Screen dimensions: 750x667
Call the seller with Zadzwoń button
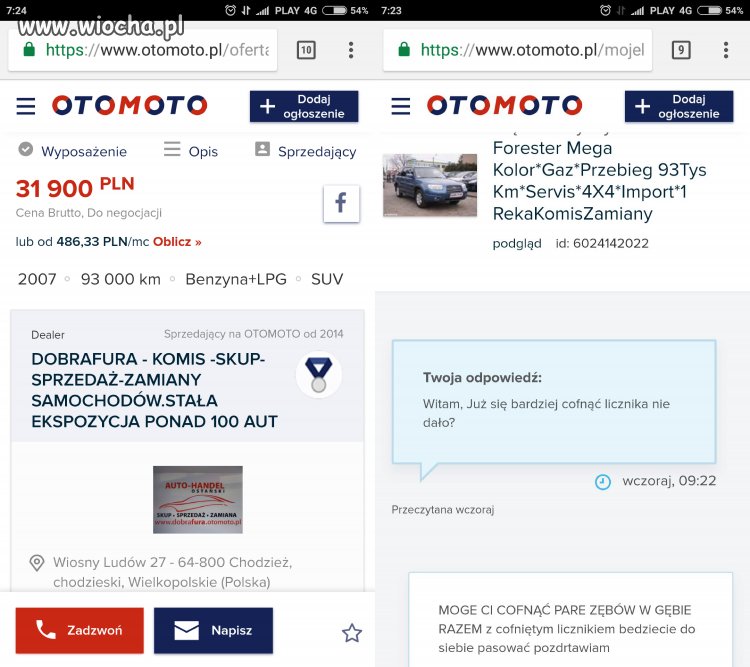pos(79,630)
